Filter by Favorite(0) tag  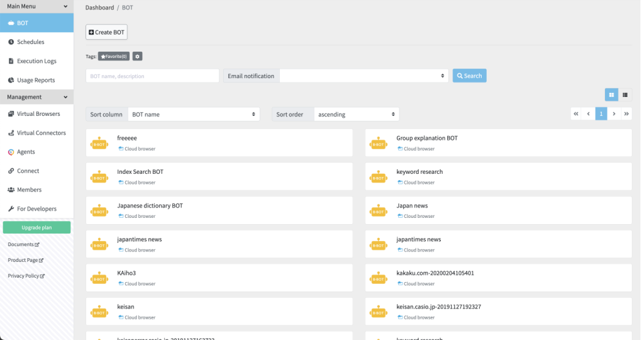(114, 56)
